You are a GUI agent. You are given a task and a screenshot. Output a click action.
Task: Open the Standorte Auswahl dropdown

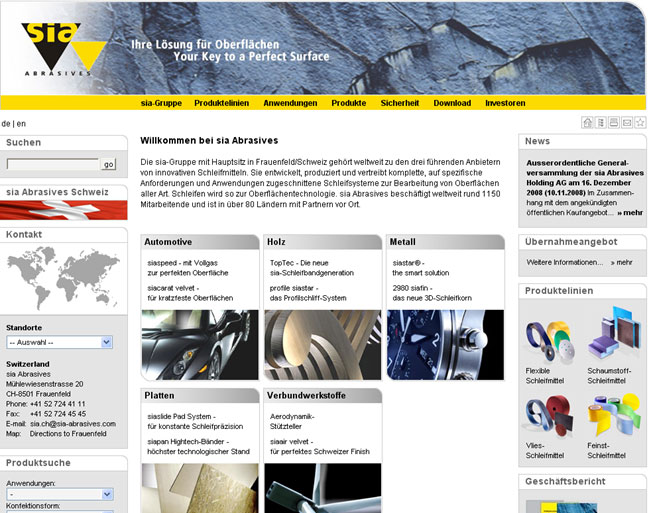[x=59, y=342]
